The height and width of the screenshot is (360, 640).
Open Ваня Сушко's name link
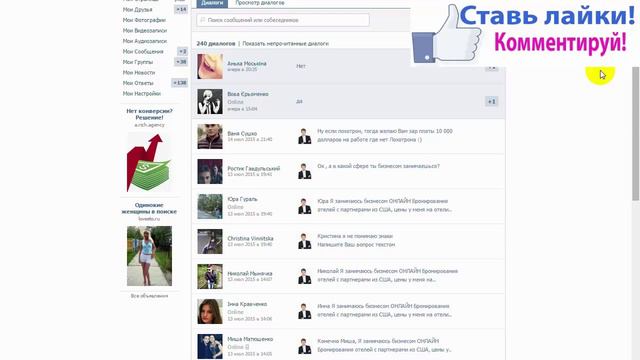coord(242,133)
